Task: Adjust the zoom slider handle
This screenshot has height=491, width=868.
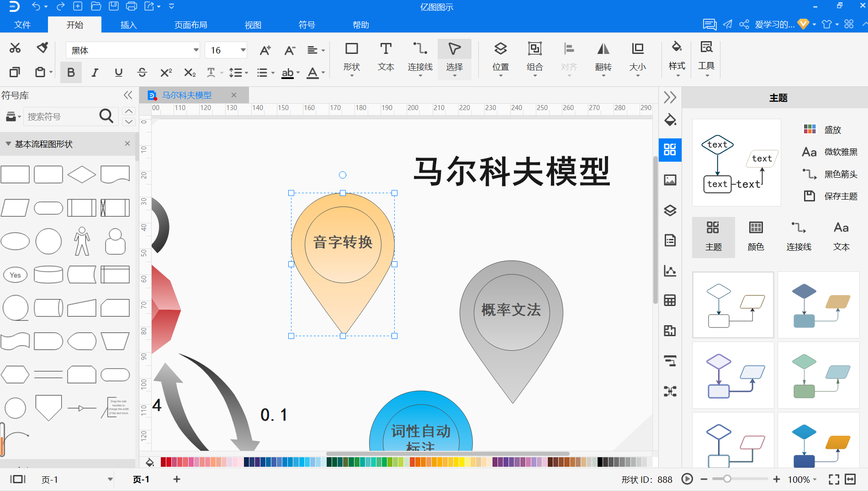Action: click(727, 479)
